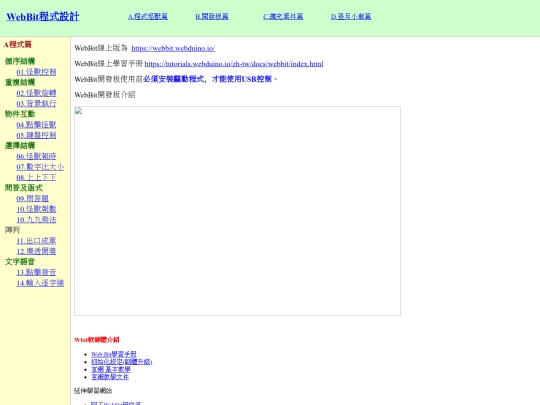Click the WebBit開發板介紹 text line
This screenshot has width=540, height=405.
pos(105,95)
